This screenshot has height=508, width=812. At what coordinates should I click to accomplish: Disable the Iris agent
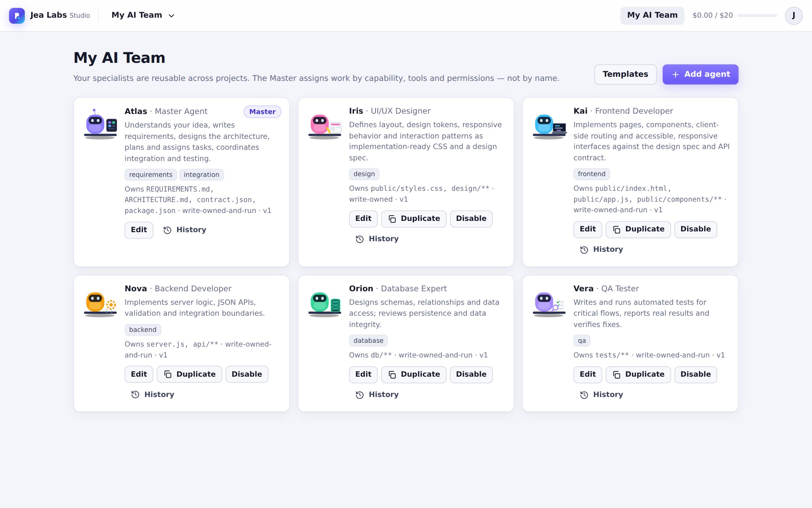tap(471, 219)
